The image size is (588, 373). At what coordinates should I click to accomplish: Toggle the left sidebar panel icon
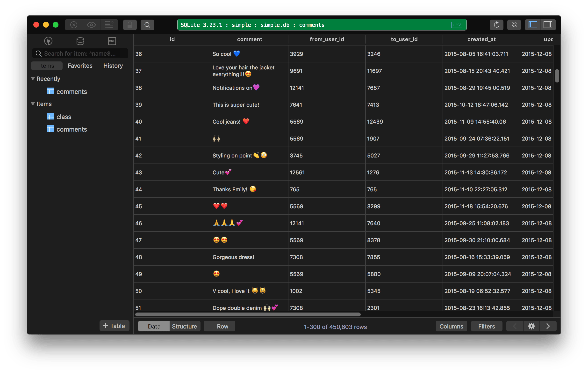pos(533,25)
